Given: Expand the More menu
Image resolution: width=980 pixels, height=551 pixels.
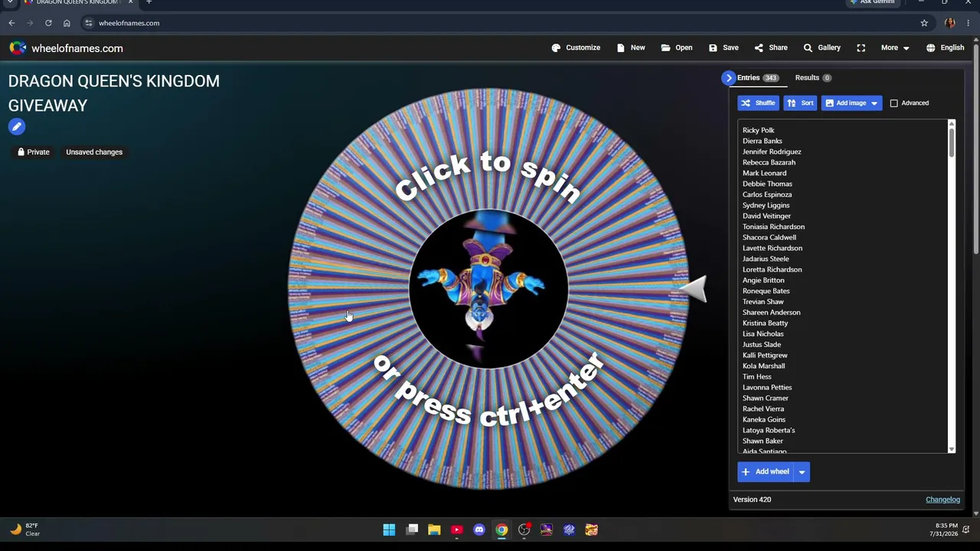Looking at the screenshot, I should click(x=895, y=47).
